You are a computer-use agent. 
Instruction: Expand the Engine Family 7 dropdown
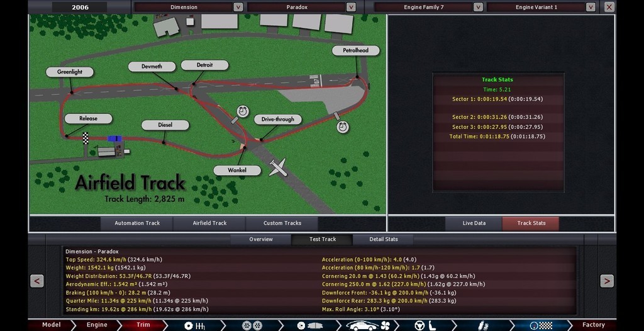click(x=478, y=7)
